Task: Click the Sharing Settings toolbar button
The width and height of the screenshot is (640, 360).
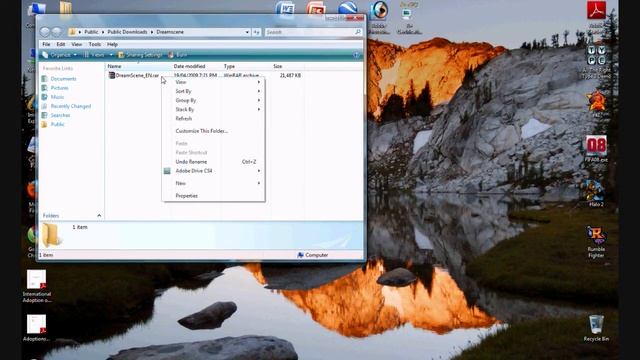Action: pos(140,55)
